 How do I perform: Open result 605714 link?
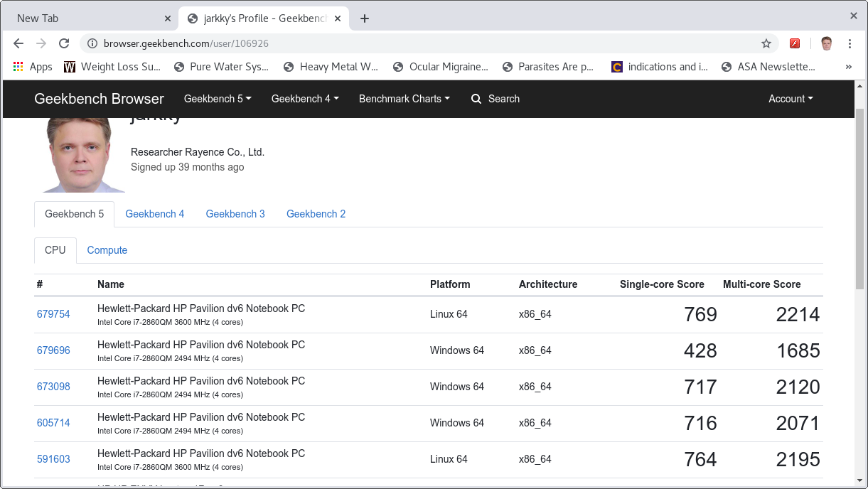click(53, 423)
